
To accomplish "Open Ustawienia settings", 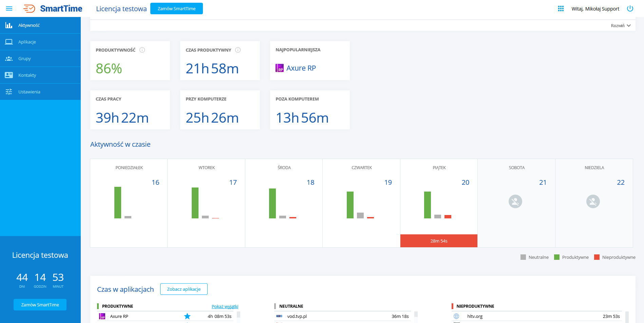I will click(x=29, y=92).
